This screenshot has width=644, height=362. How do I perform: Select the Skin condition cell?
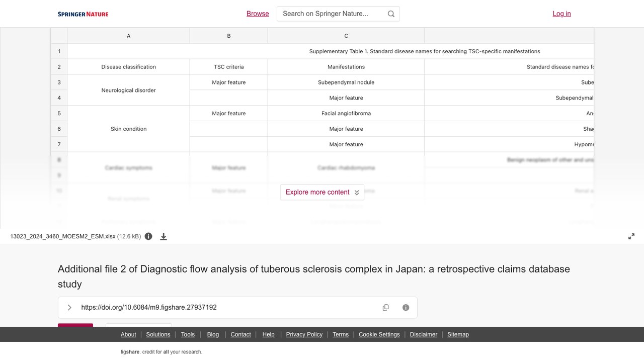128,129
